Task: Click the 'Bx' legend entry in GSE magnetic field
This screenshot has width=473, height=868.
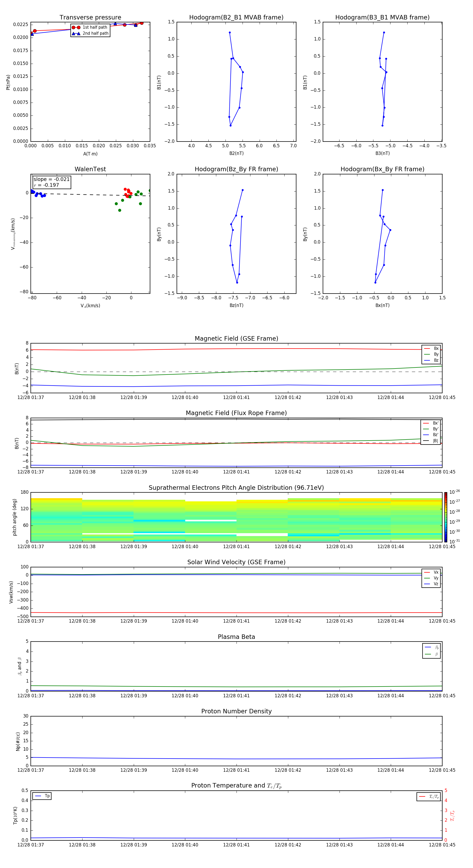Action: [431, 349]
